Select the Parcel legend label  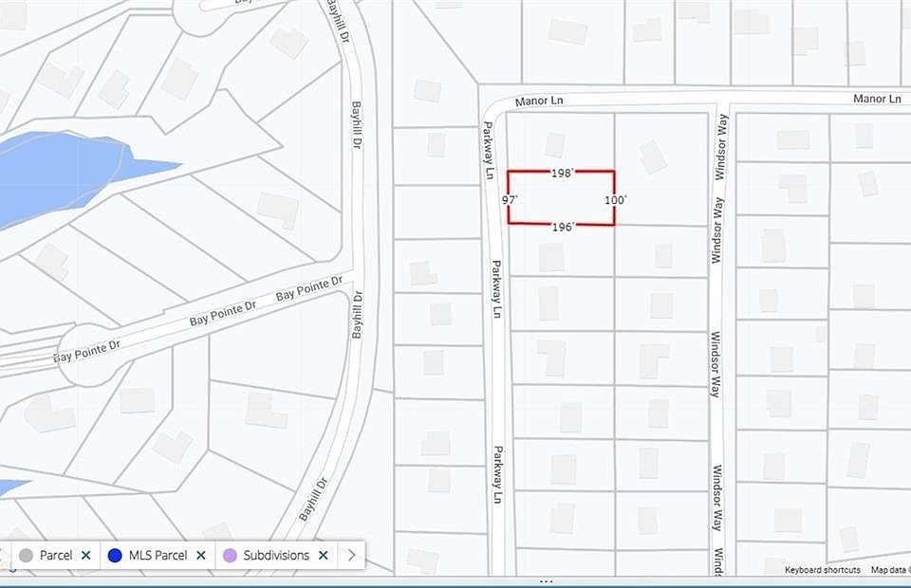pos(56,556)
